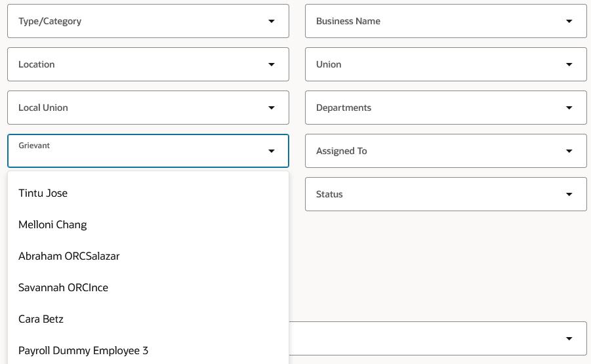The image size is (591, 364).
Task: Click the Union dropdown arrow icon
Action: pos(569,64)
